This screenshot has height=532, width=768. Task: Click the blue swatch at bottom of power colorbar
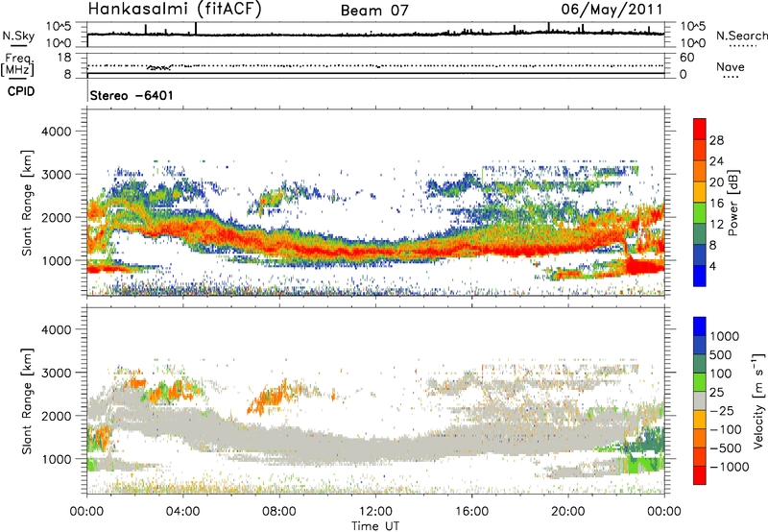tap(700, 277)
